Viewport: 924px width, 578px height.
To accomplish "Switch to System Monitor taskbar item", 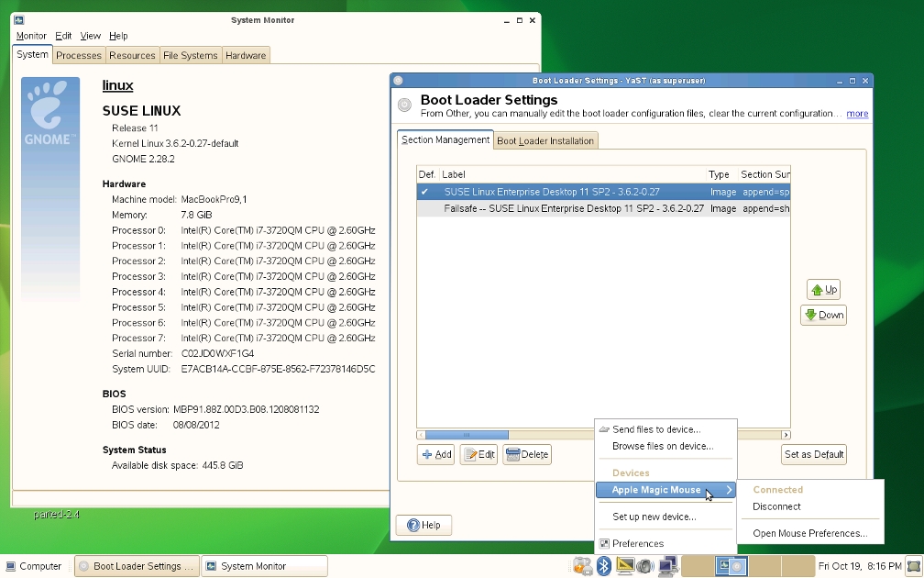I will 264,566.
